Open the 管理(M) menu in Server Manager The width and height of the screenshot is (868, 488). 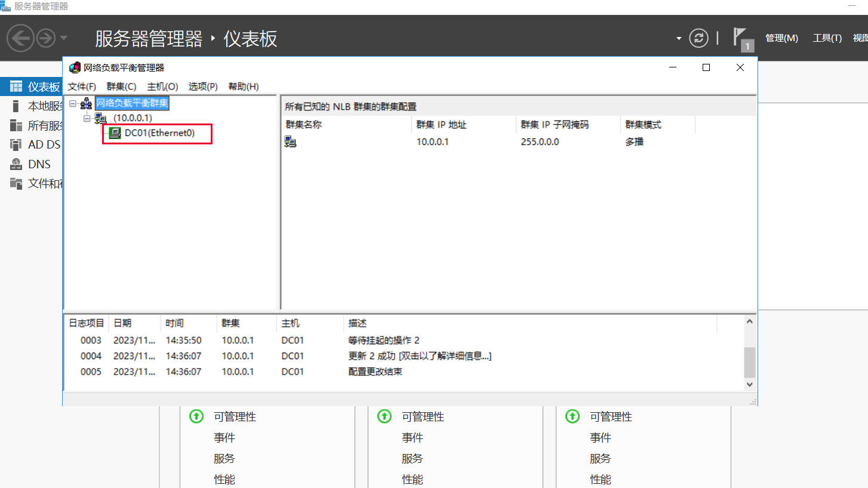[781, 38]
